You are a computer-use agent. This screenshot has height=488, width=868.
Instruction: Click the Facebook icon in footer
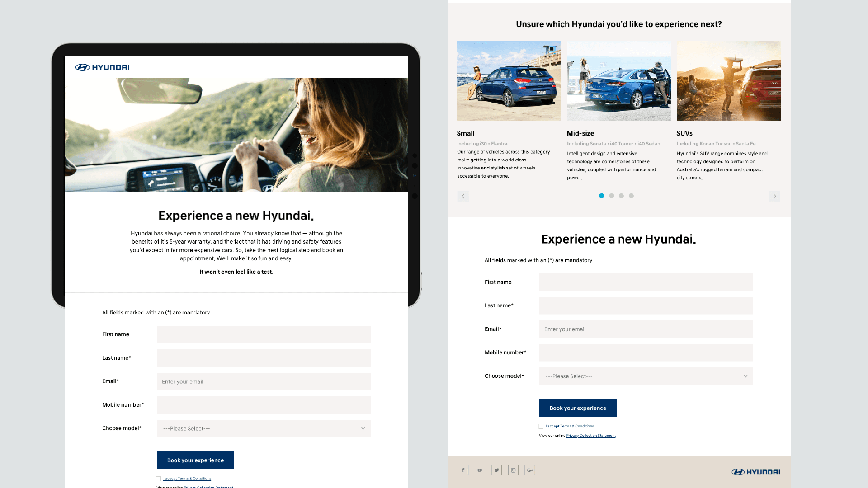point(463,470)
